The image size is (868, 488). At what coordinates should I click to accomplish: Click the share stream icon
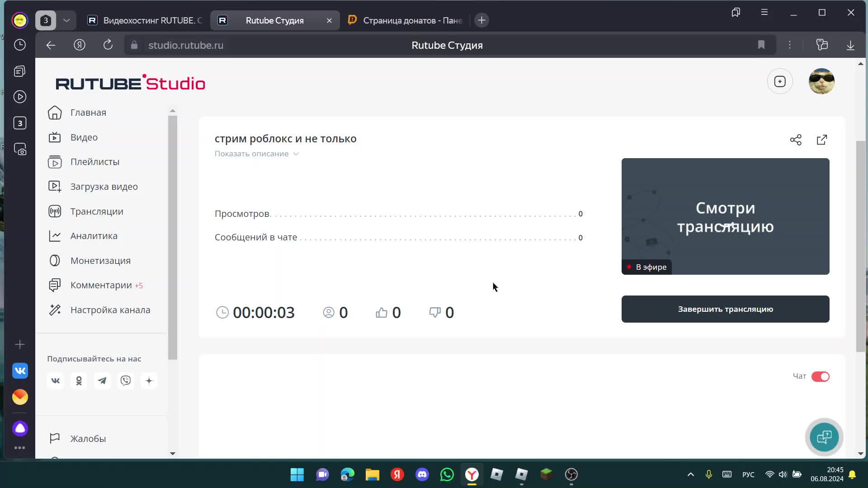pos(796,140)
